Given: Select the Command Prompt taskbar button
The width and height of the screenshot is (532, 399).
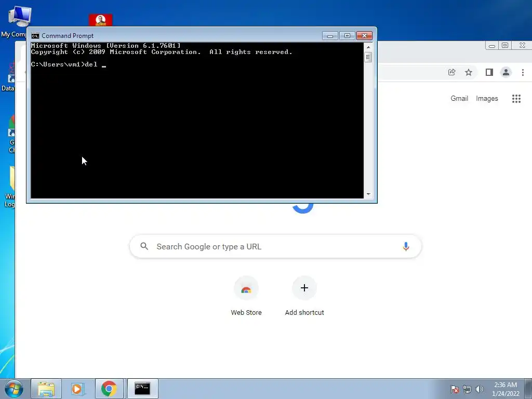Looking at the screenshot, I should 142,389.
